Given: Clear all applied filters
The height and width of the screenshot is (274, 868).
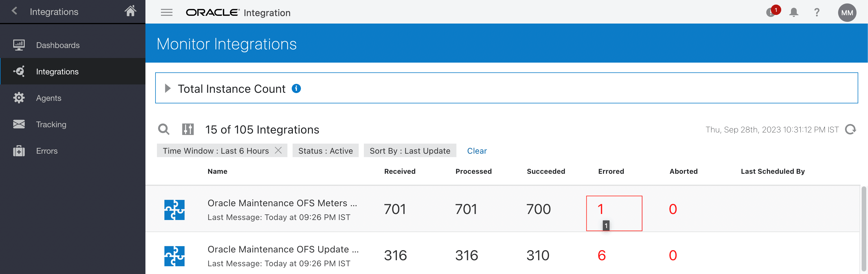Looking at the screenshot, I should [477, 151].
